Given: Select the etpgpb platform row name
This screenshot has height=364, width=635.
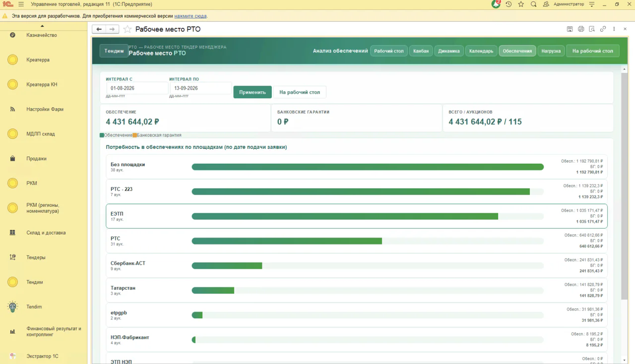Looking at the screenshot, I should click(119, 313).
